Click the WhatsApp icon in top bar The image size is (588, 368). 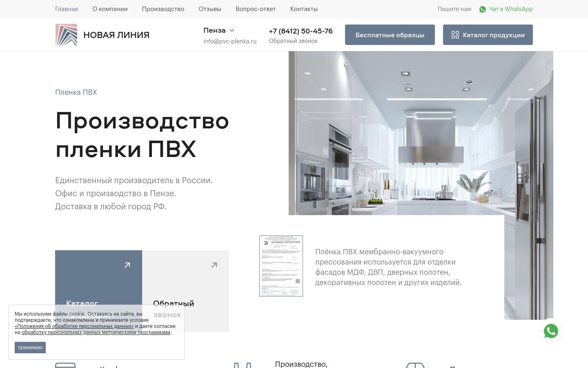click(x=483, y=9)
